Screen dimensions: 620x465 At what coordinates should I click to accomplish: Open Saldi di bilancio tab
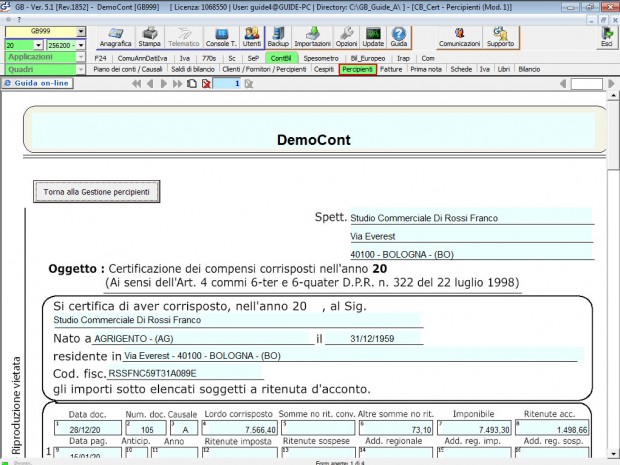[193, 69]
